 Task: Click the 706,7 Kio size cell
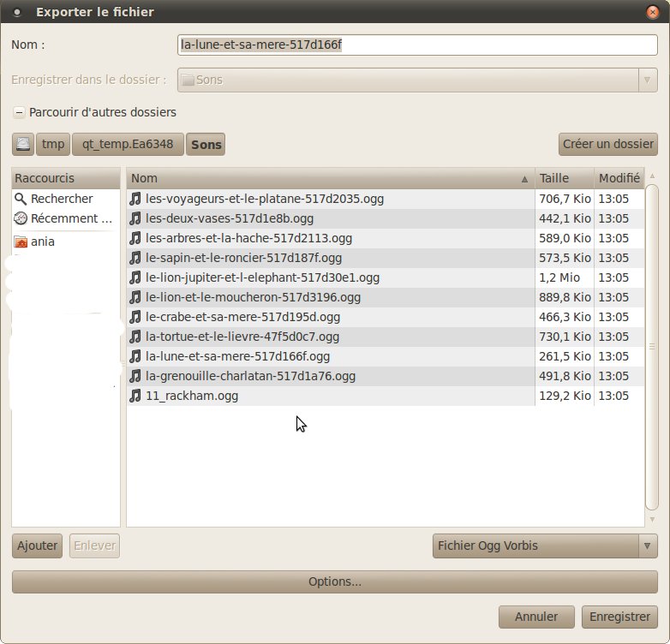tap(565, 199)
